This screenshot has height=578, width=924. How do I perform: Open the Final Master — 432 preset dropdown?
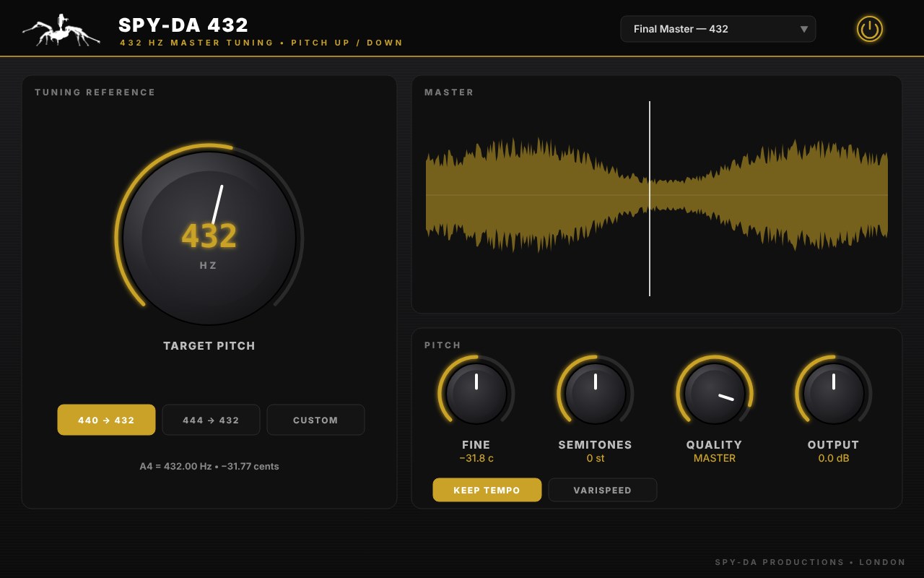[718, 29]
